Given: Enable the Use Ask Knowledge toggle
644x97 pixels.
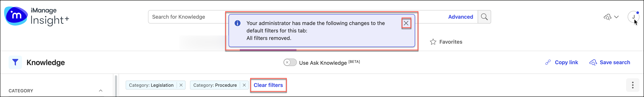Looking at the screenshot, I should [x=290, y=62].
